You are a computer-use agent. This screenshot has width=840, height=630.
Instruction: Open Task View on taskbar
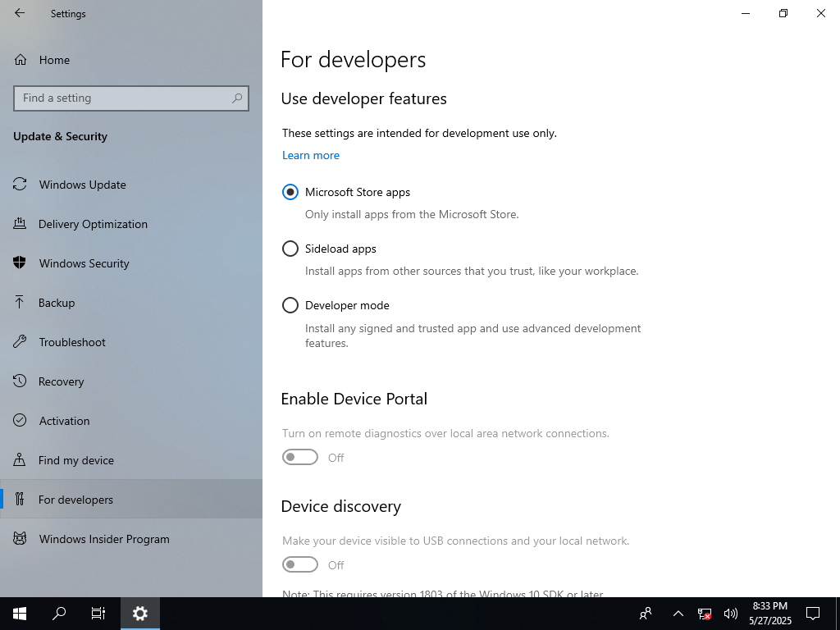(98, 614)
